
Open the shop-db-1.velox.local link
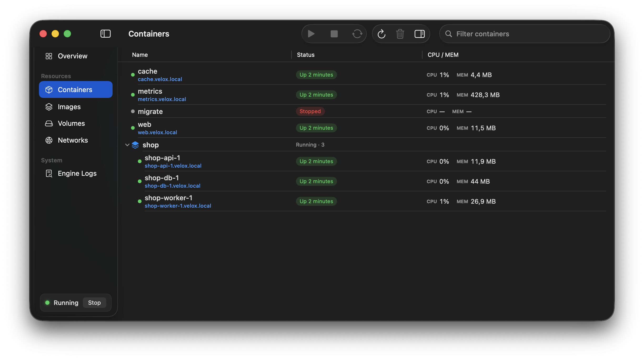[x=172, y=186]
